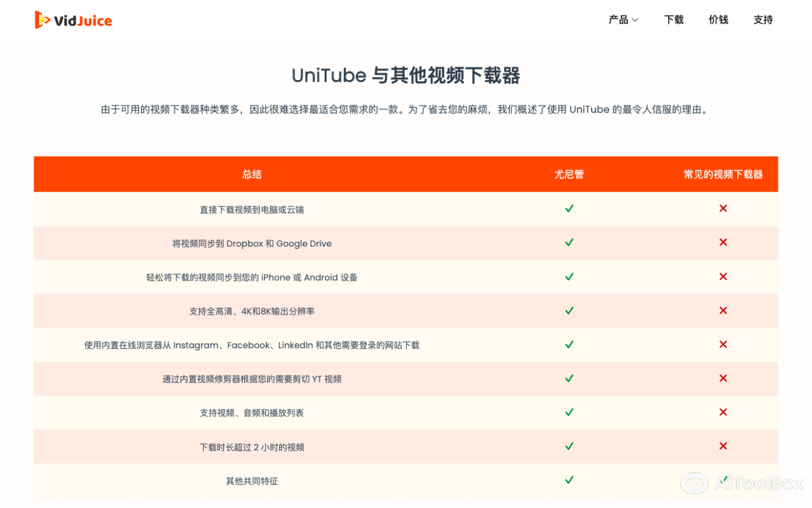
Task: Toggle the checkmark for iPhone 或 Android 设备同步
Action: (x=569, y=276)
